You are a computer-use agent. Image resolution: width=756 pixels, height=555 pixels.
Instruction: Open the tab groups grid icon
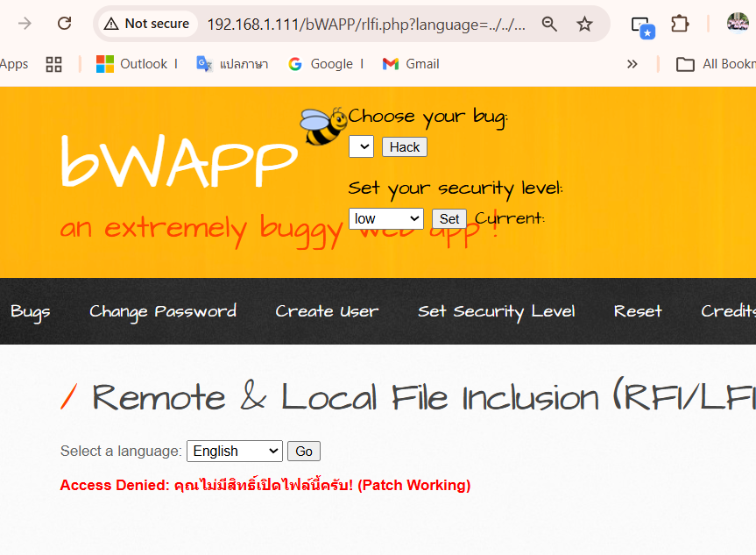(53, 64)
